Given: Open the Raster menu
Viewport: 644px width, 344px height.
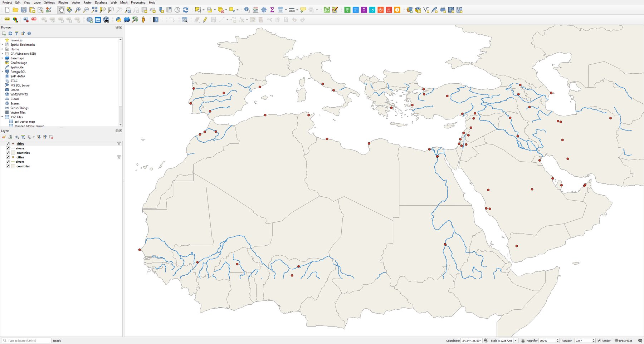Looking at the screenshot, I should pyautogui.click(x=87, y=3).
